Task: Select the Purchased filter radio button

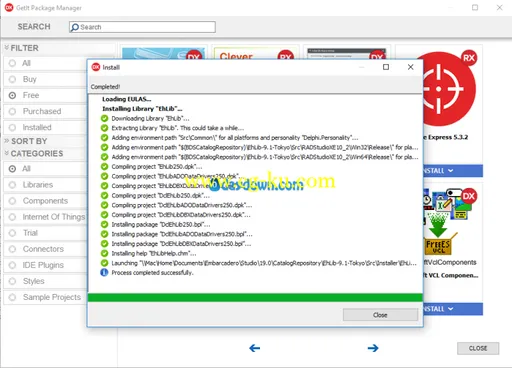Action: point(12,111)
